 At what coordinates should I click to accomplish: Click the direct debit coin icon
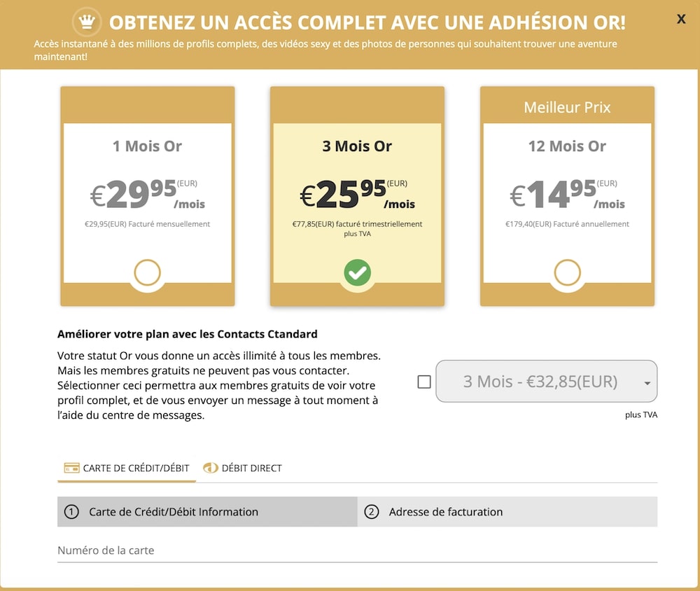[x=210, y=468]
